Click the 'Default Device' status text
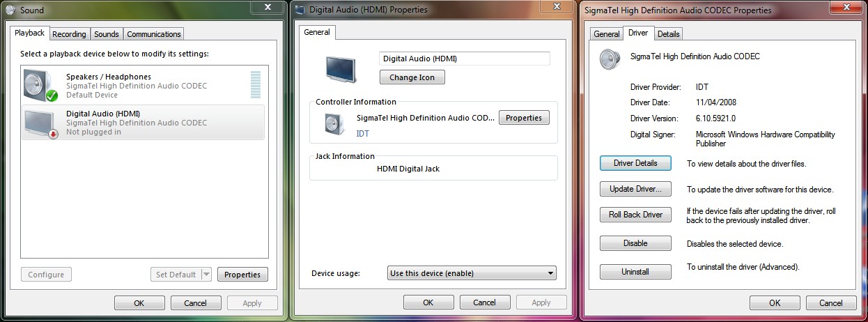Viewport: 868px width, 322px height. [x=92, y=95]
